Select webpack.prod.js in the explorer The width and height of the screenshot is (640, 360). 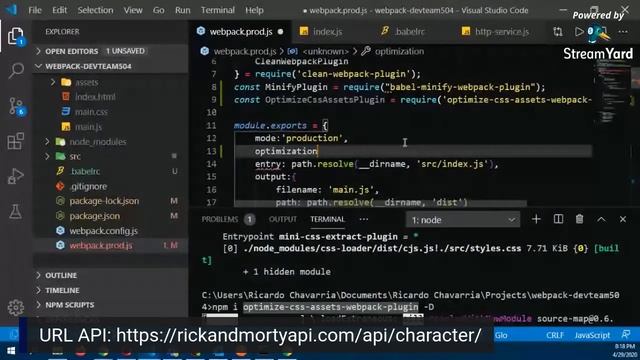100,245
